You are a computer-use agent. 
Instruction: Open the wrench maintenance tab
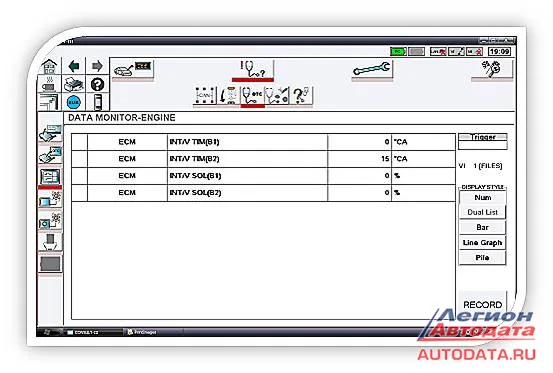(x=372, y=69)
